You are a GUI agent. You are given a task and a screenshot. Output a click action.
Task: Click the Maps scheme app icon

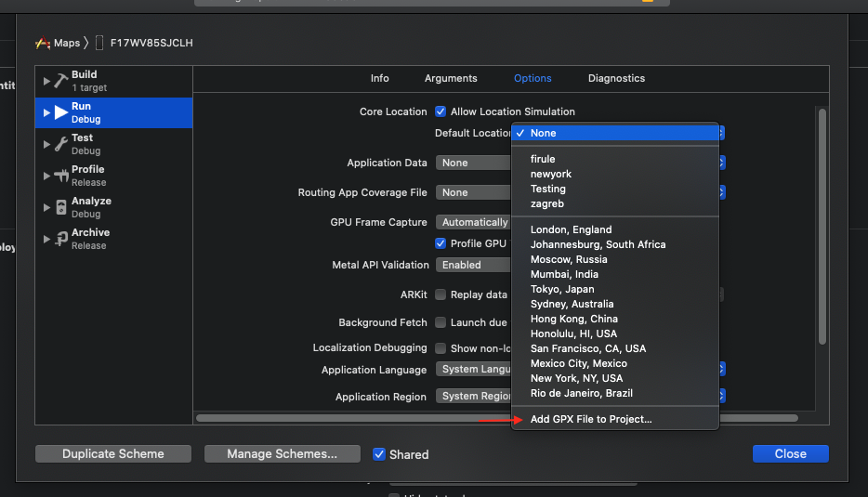[x=43, y=43]
